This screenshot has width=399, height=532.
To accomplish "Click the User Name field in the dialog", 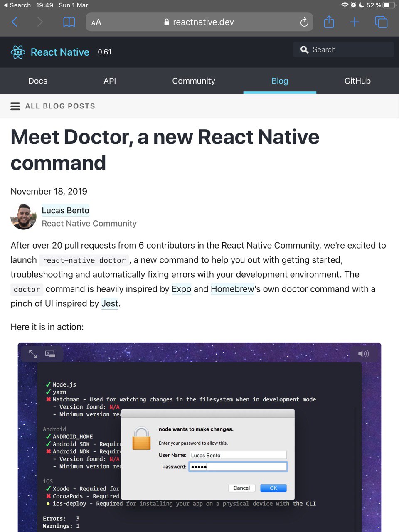I will click(x=238, y=455).
